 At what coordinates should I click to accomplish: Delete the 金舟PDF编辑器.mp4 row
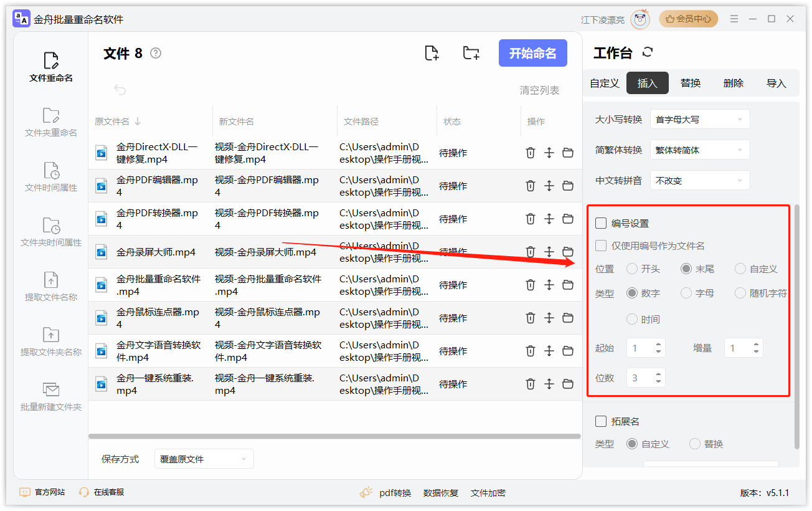tap(531, 186)
